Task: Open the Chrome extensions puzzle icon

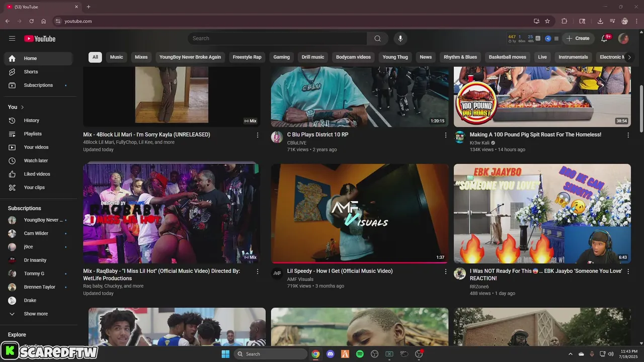Action: pos(565,21)
